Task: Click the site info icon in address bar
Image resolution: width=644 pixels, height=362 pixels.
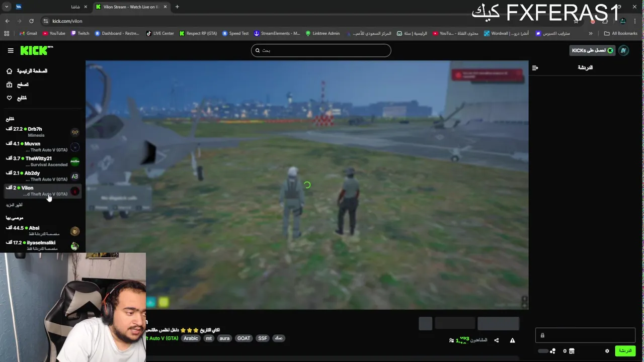Action: point(45,21)
